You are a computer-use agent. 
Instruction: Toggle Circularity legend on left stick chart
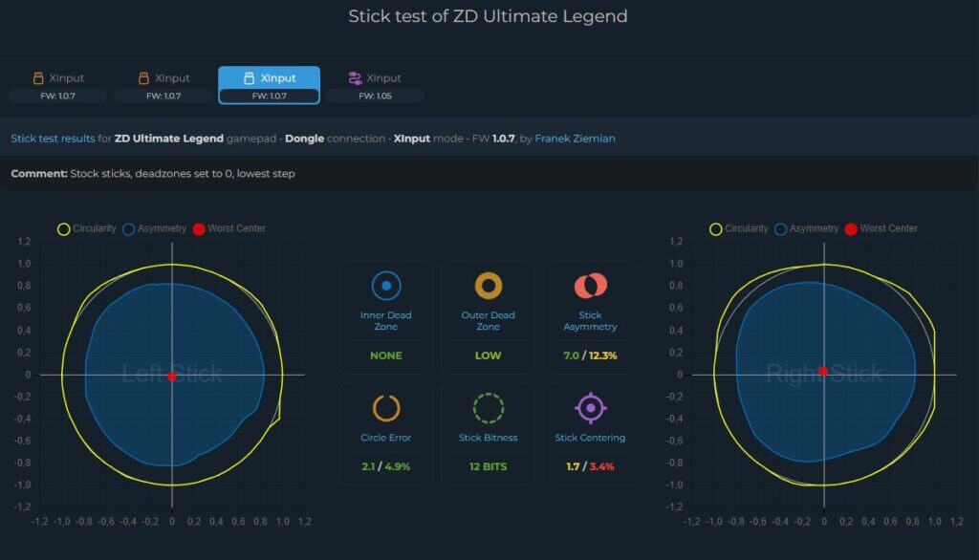pos(87,228)
